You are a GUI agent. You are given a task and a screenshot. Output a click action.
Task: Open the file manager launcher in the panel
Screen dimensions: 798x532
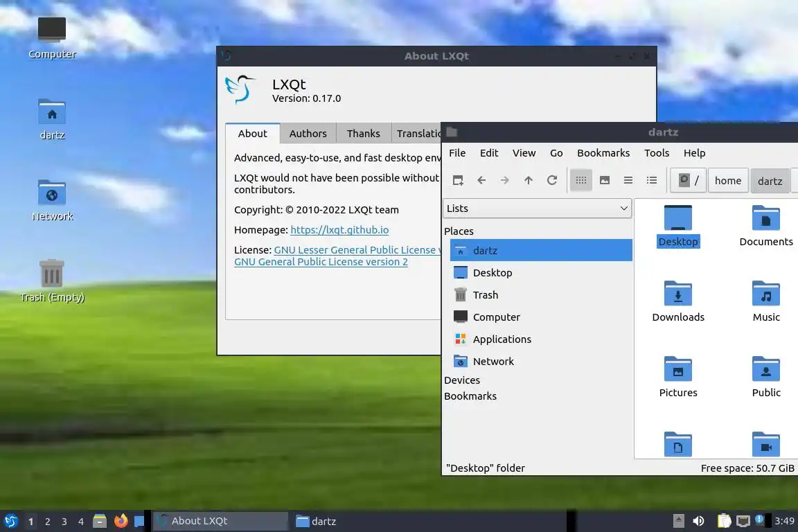(x=100, y=521)
